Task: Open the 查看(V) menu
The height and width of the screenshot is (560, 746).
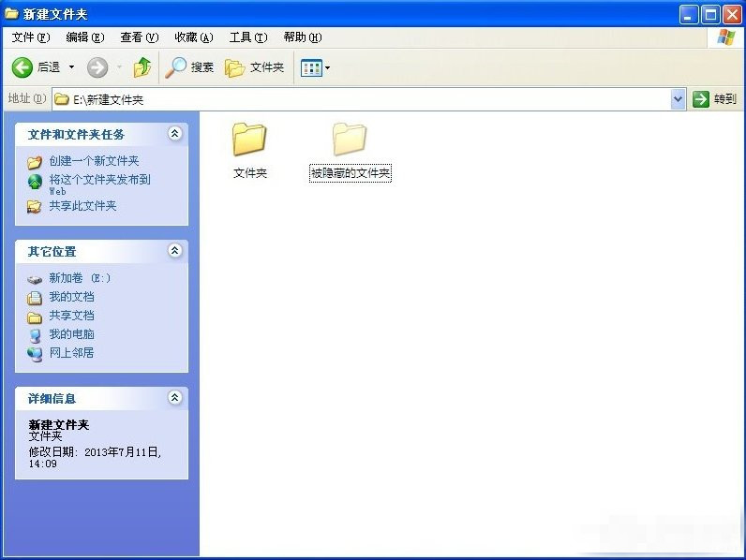Action: click(x=139, y=37)
